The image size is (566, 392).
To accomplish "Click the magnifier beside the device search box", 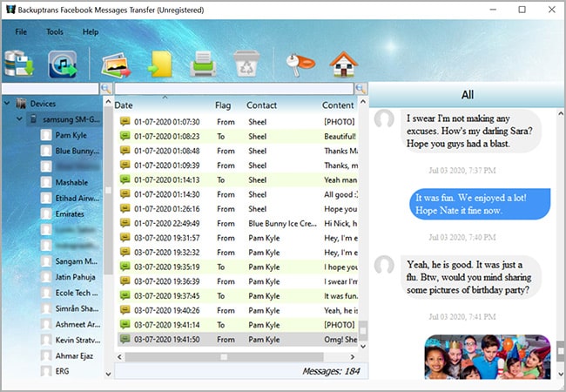I will click(x=105, y=89).
